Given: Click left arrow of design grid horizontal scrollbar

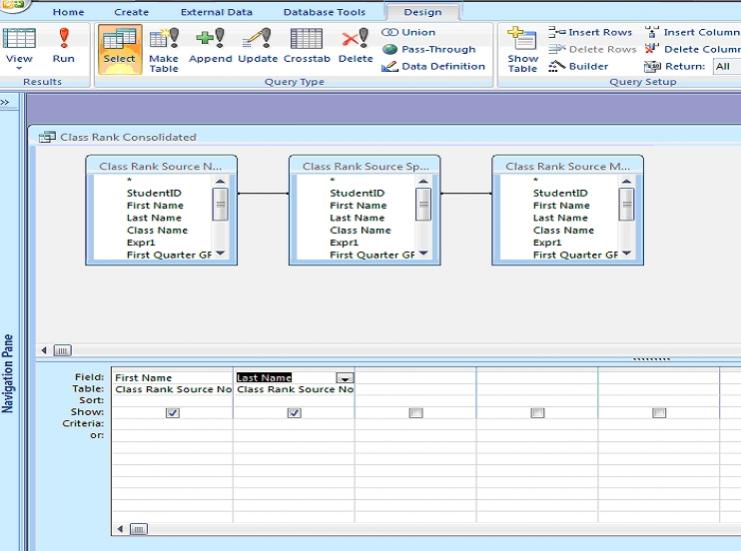Looking at the screenshot, I should point(120,528).
